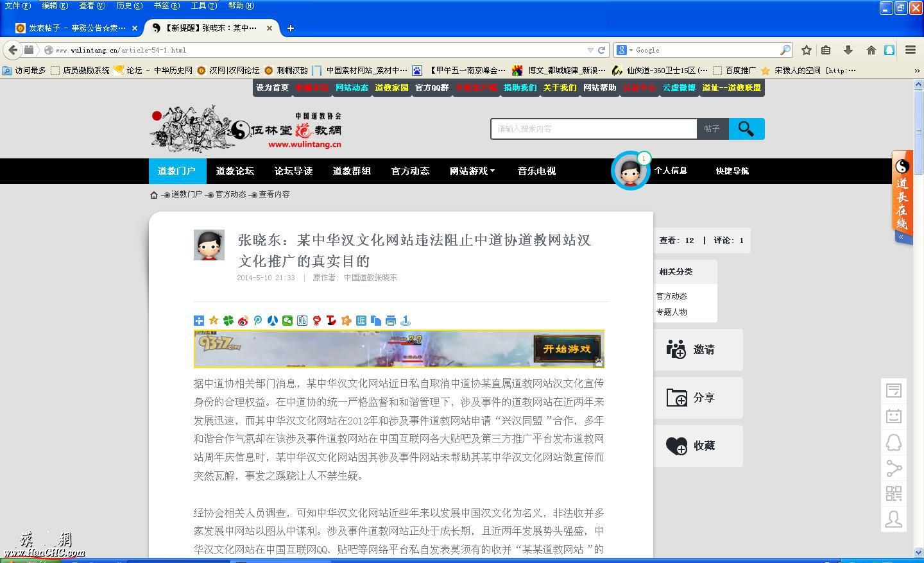Select the 道教论坛 navigation tab
The image size is (924, 563).
click(x=235, y=171)
